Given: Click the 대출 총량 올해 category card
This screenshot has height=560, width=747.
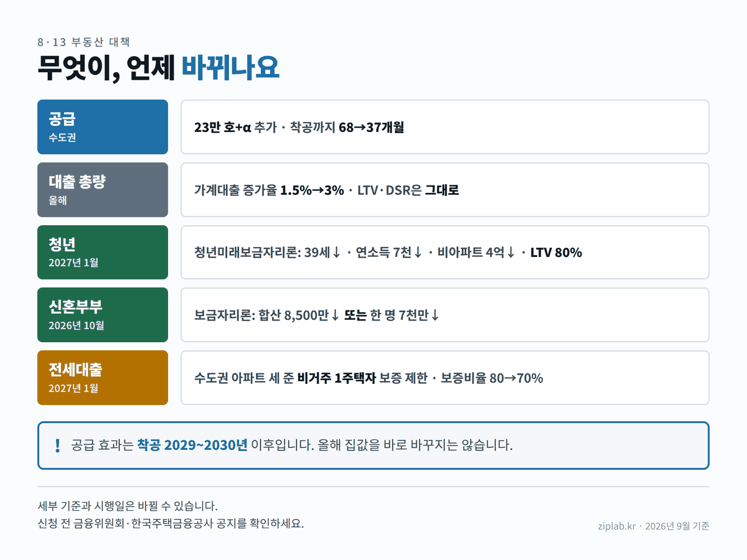Looking at the screenshot, I should click(x=103, y=190).
